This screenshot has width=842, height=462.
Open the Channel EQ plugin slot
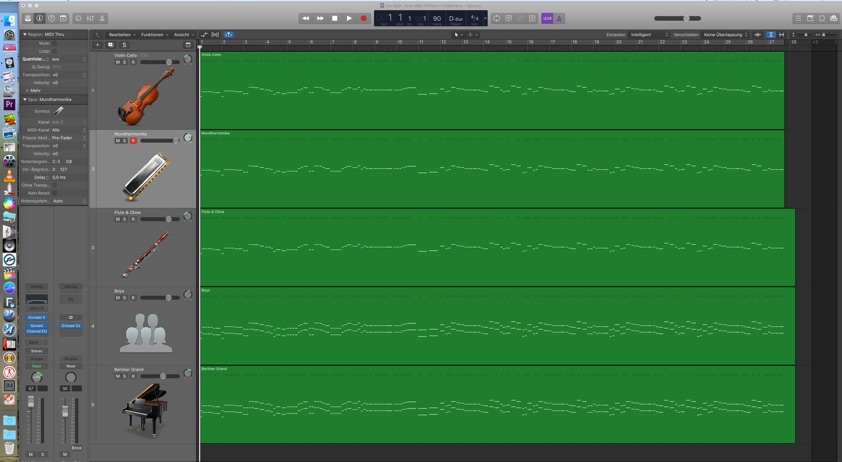(37, 331)
